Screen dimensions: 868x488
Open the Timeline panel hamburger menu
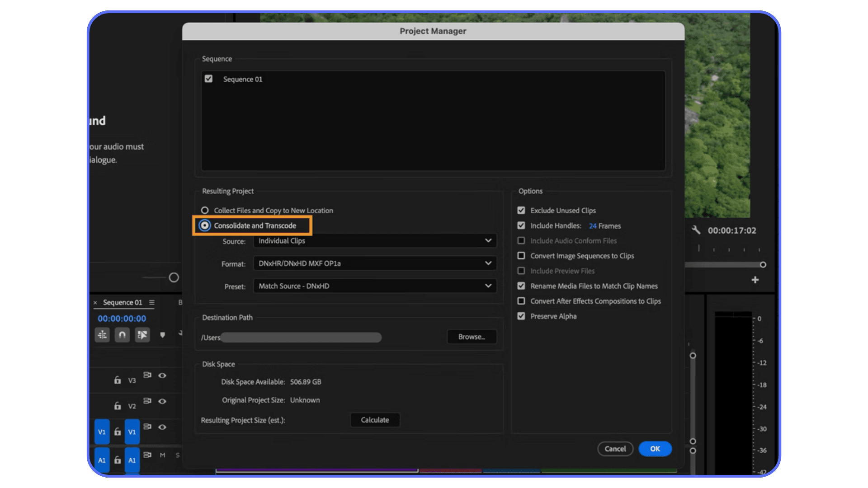point(151,302)
